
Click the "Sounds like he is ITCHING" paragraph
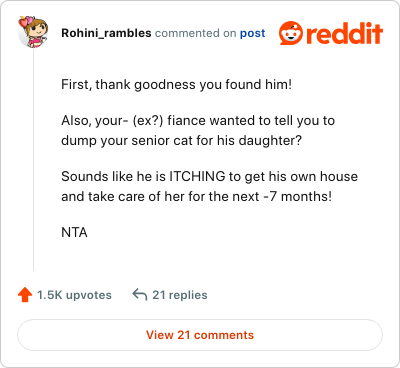(x=209, y=186)
